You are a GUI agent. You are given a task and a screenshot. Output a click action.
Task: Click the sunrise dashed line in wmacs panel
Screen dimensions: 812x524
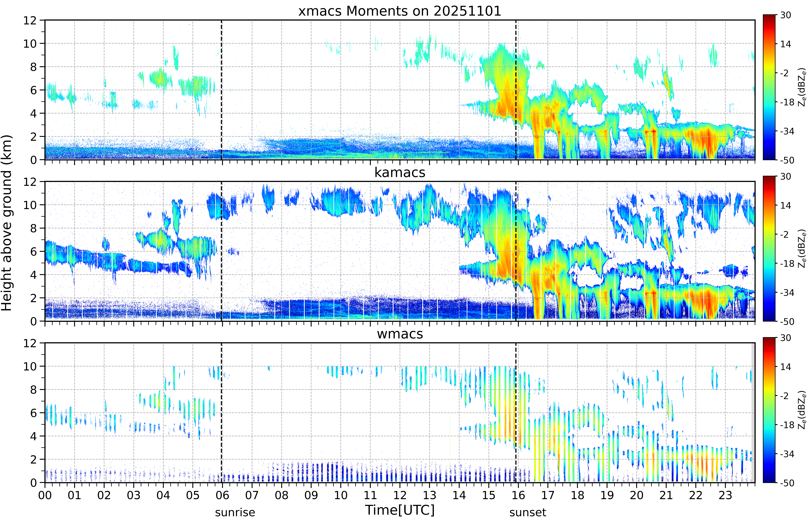[221, 413]
